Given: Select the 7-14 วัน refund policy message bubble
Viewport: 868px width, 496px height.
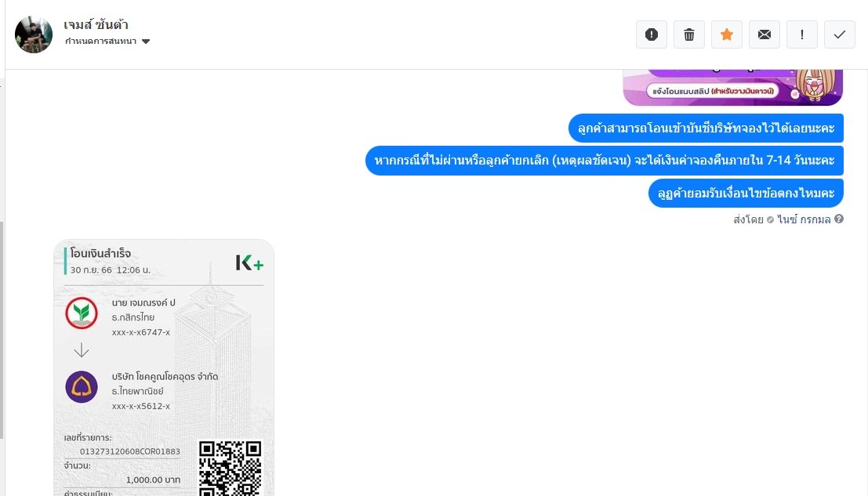Looking at the screenshot, I should point(605,161).
